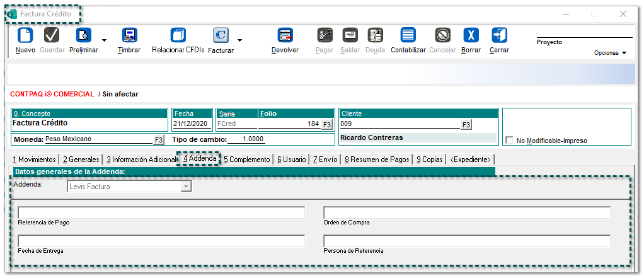The image size is (644, 278).
Task: Click the Devolver icon
Action: pyautogui.click(x=285, y=35)
